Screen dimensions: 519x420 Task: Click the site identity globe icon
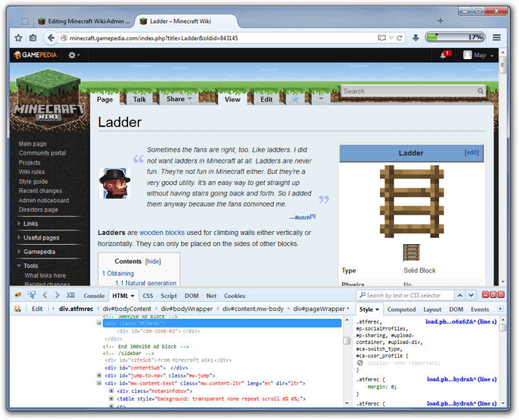pyautogui.click(x=64, y=38)
